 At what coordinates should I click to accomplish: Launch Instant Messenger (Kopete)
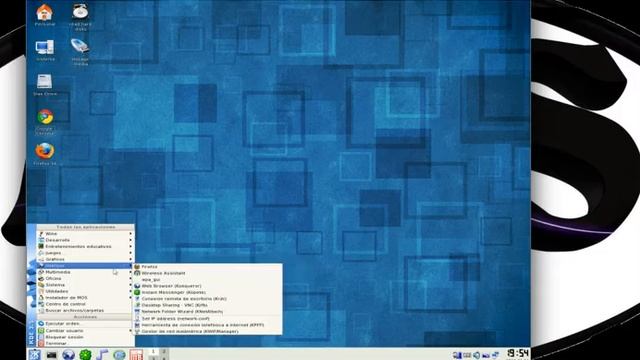[208, 292]
